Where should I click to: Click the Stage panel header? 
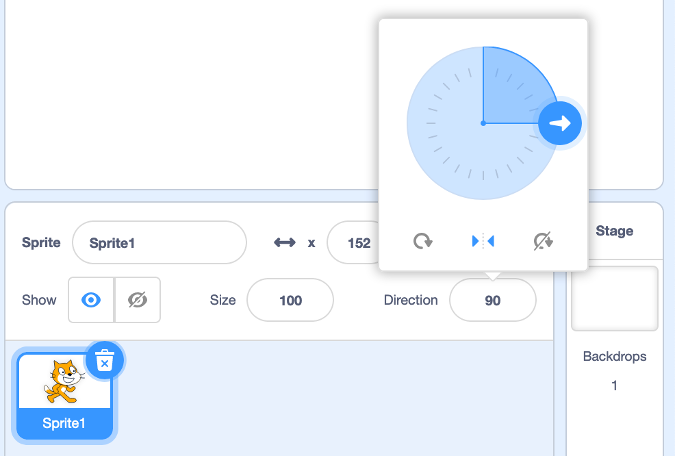[x=614, y=231]
